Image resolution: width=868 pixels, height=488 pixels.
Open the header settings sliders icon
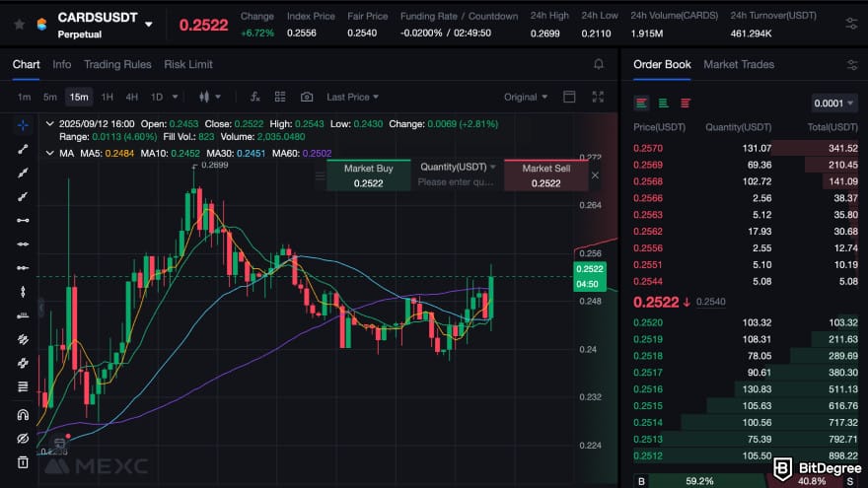coord(851,24)
